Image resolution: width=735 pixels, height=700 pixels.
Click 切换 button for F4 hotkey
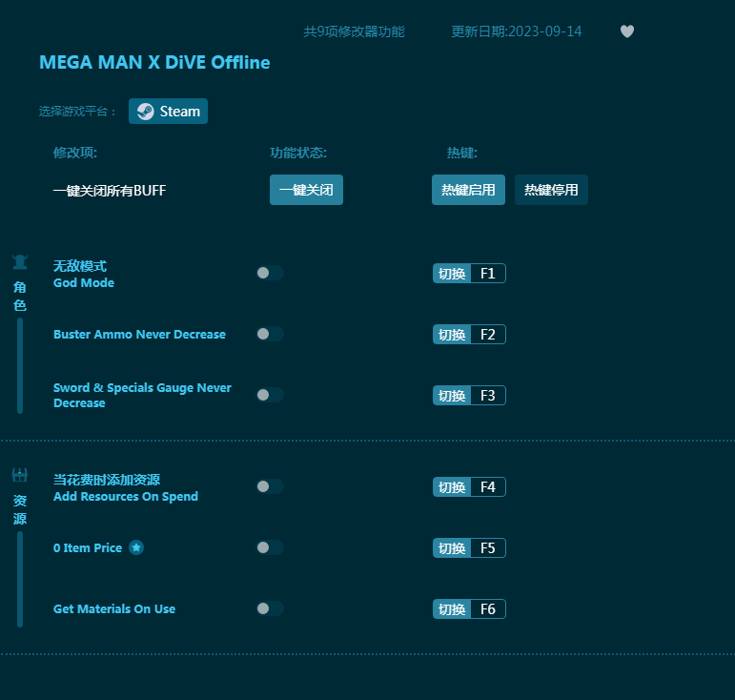coord(452,486)
